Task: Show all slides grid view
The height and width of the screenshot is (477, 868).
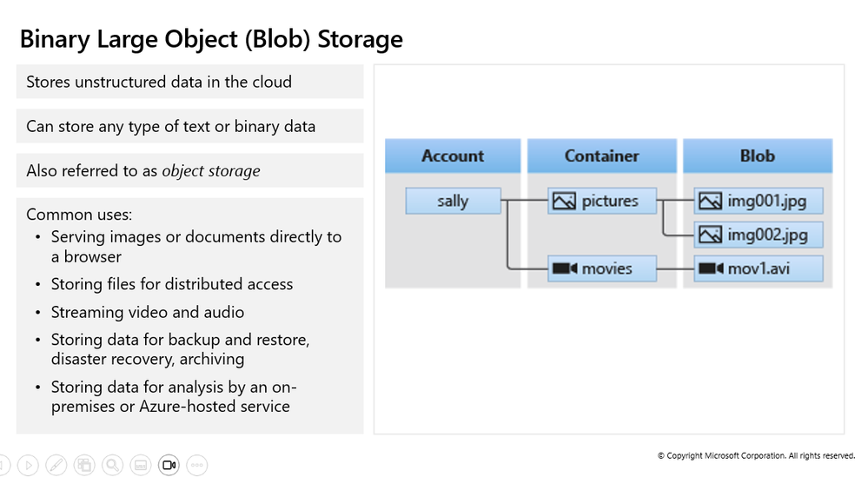Action: pyautogui.click(x=84, y=465)
